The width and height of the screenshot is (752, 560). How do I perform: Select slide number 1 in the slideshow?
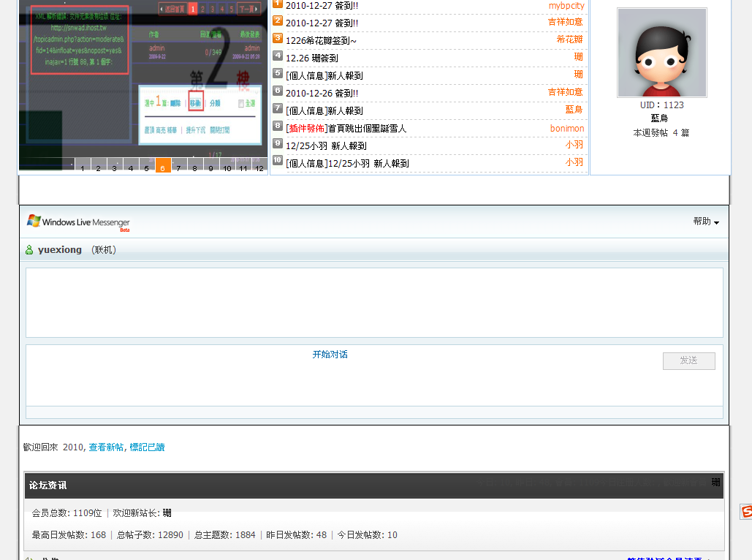[x=83, y=168]
